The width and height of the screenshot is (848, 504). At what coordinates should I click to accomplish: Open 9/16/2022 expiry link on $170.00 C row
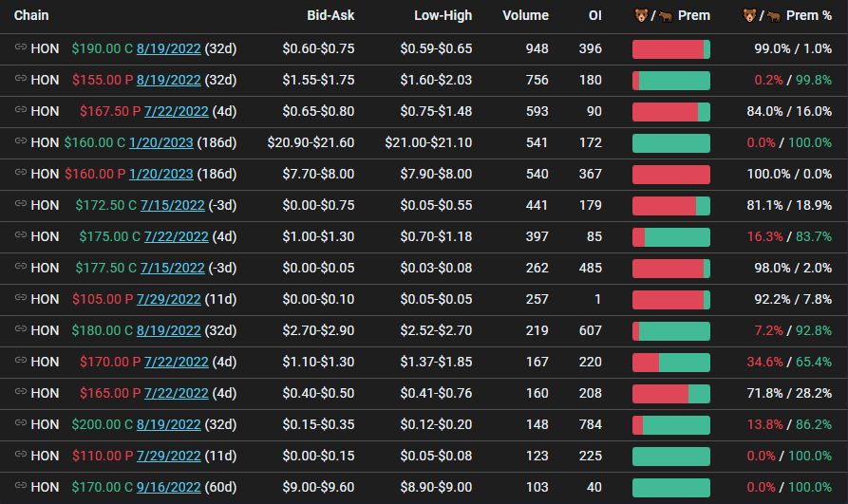[x=169, y=488]
